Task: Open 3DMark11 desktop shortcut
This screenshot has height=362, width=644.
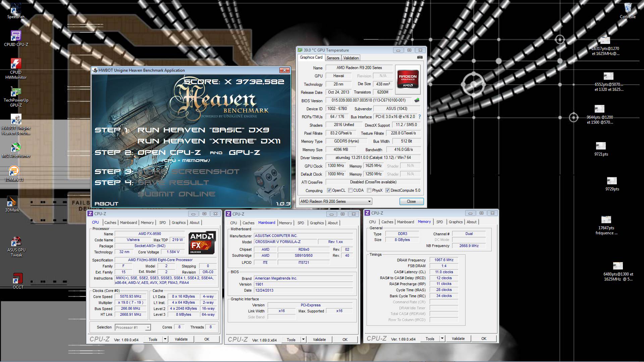Action: click(x=14, y=174)
